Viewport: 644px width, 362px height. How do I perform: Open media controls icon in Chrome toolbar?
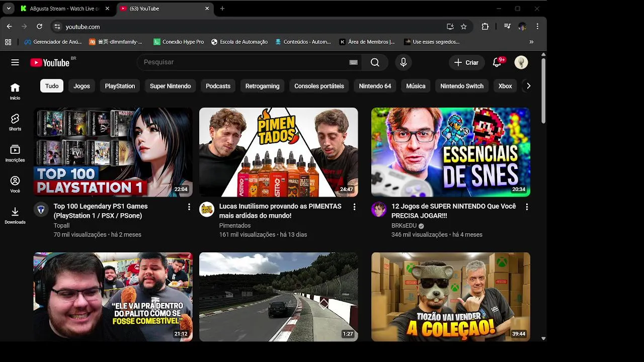pos(507,27)
